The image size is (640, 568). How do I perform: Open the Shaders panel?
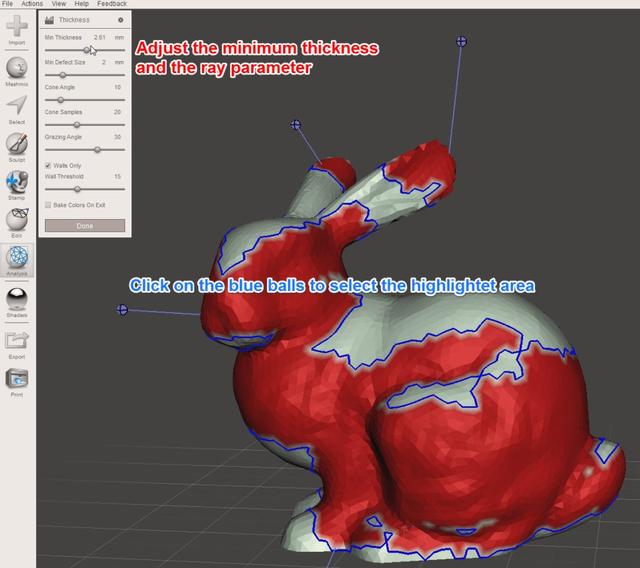point(17,298)
